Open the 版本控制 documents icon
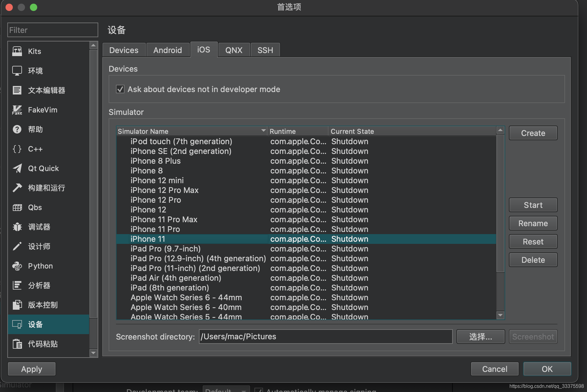Image resolution: width=587 pixels, height=392 pixels. tap(17, 305)
